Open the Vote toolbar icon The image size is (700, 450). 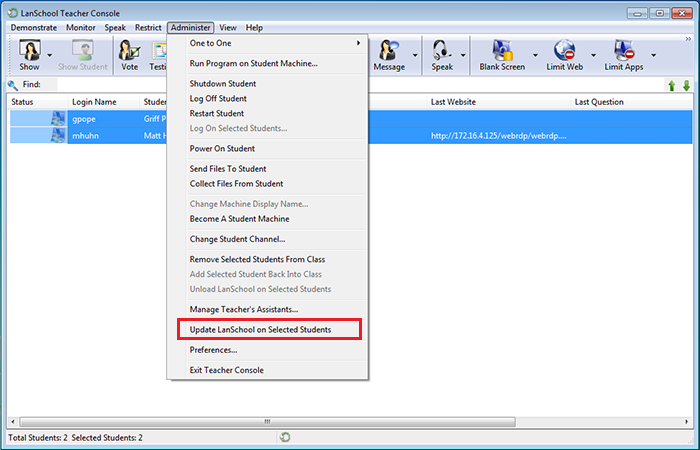[129, 55]
